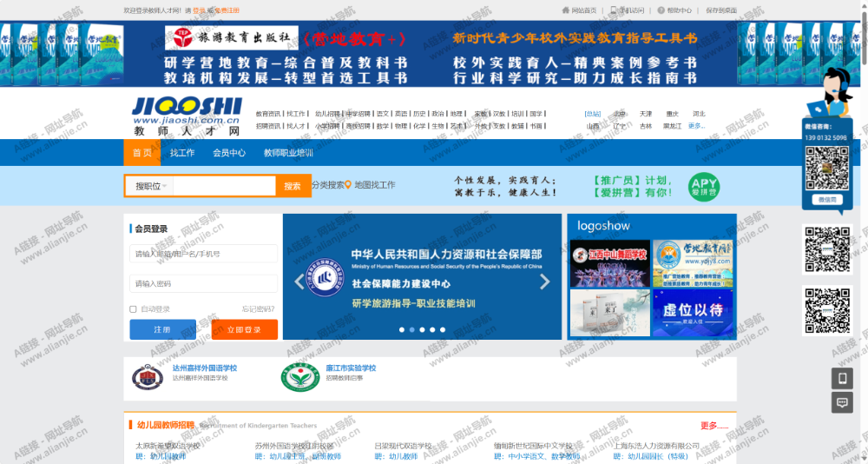Enable the 自动登录 checkbox

coord(133,308)
